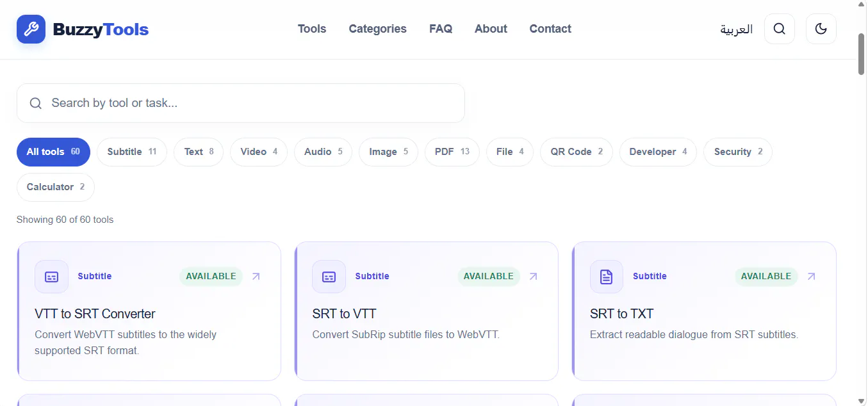
Task: Open VTT to SRT Converter via arrow icon
Action: tap(256, 277)
